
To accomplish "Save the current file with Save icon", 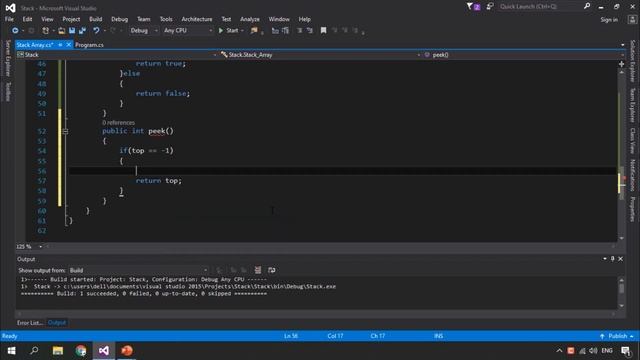I will click(x=72, y=31).
